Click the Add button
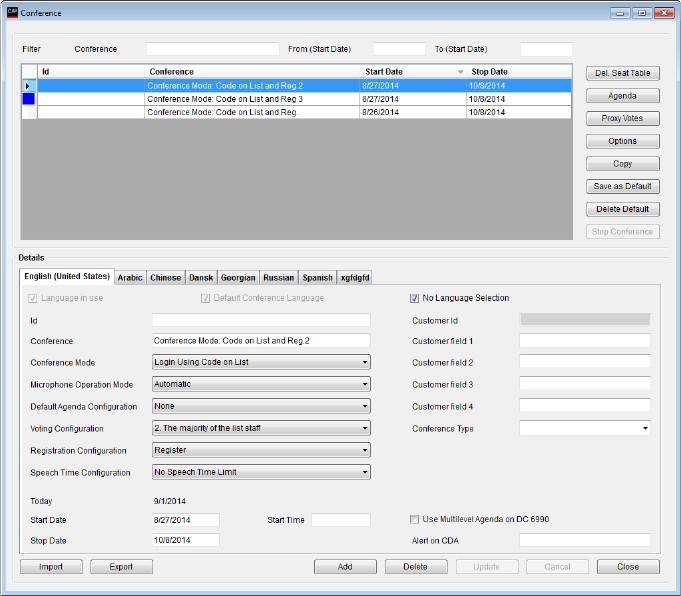This screenshot has width=681, height=596. point(345,567)
